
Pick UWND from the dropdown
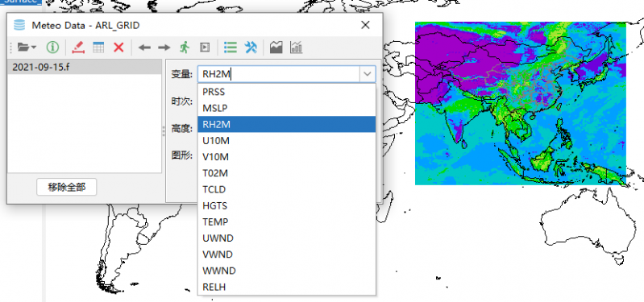[x=286, y=238]
